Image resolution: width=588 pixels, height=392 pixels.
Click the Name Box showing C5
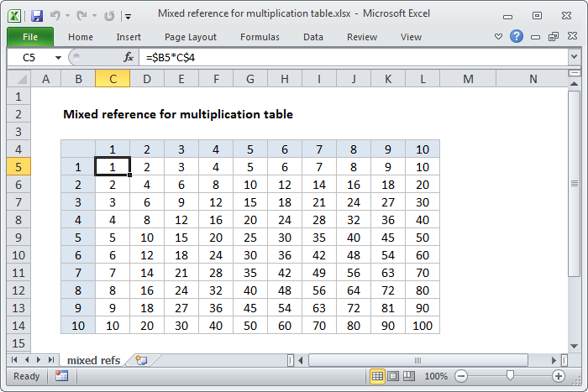[31, 57]
